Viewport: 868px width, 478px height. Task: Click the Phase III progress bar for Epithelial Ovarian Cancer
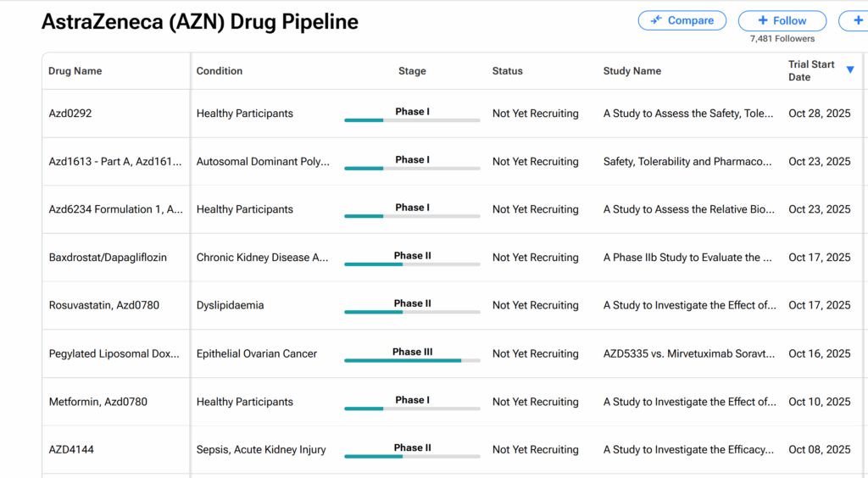(412, 360)
